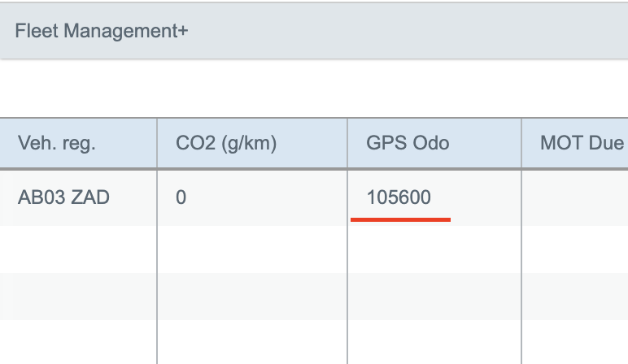
Task: Click the empty Veh. reg. cell in third row
Action: pos(78,296)
